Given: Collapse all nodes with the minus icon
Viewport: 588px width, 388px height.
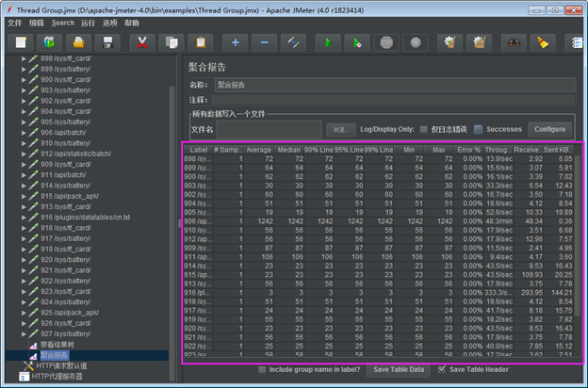Looking at the screenshot, I should [x=265, y=42].
